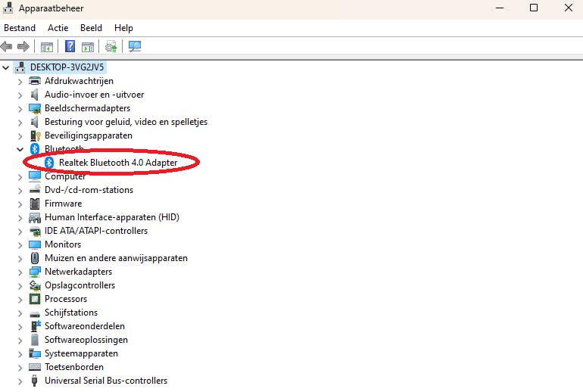Collapse the DESKTOP-3VG2JV5 root node
The width and height of the screenshot is (583, 392).
[x=5, y=67]
